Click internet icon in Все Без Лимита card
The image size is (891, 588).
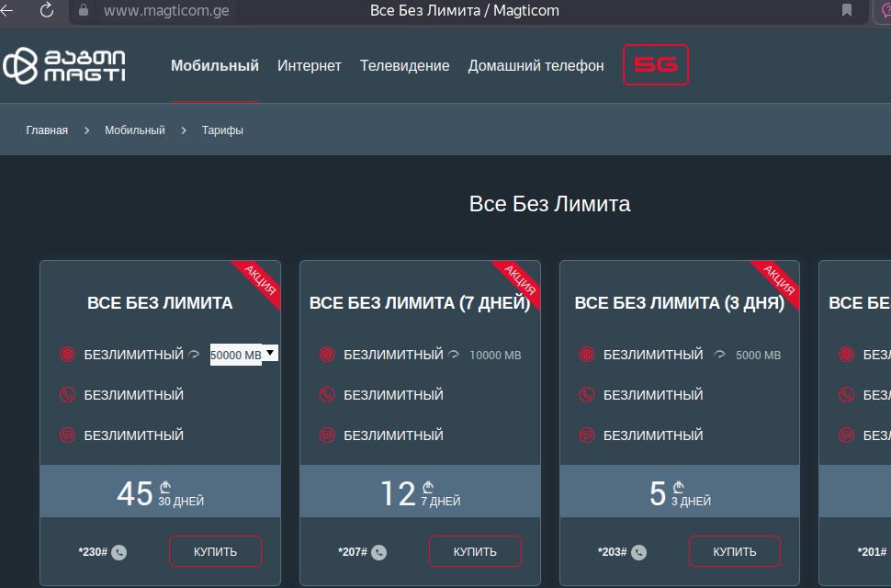(x=67, y=355)
